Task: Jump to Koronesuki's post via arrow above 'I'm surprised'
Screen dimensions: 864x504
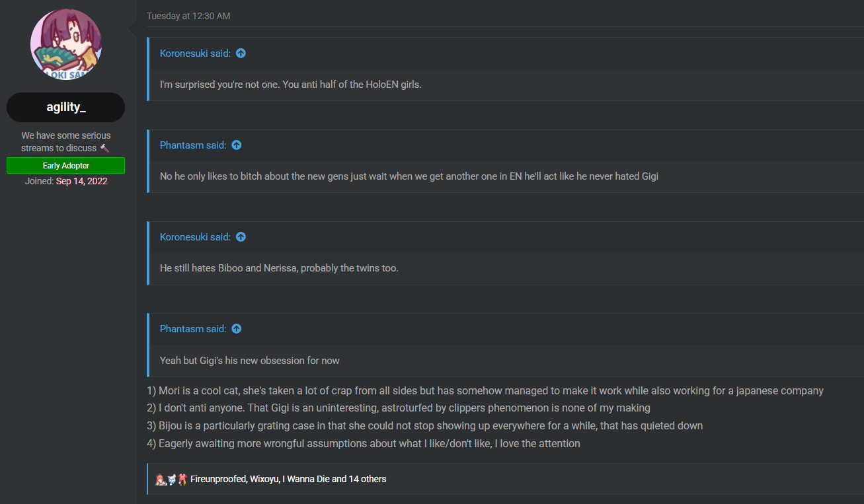Action: point(241,54)
